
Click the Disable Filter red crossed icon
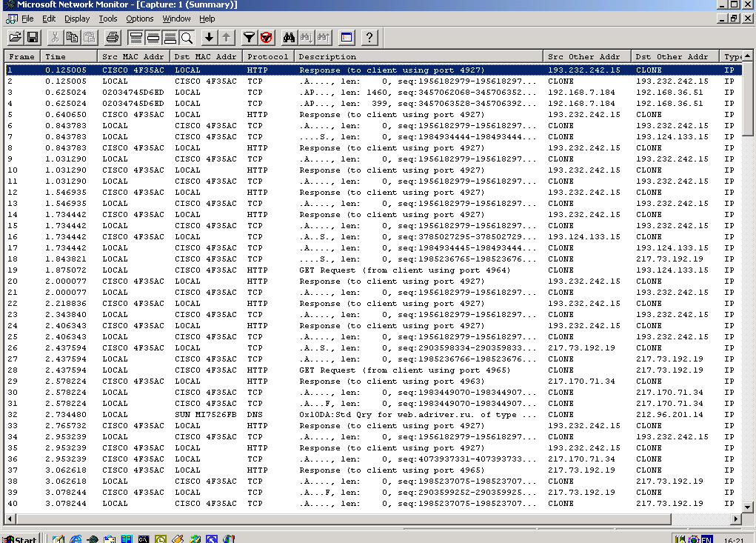[x=266, y=37]
